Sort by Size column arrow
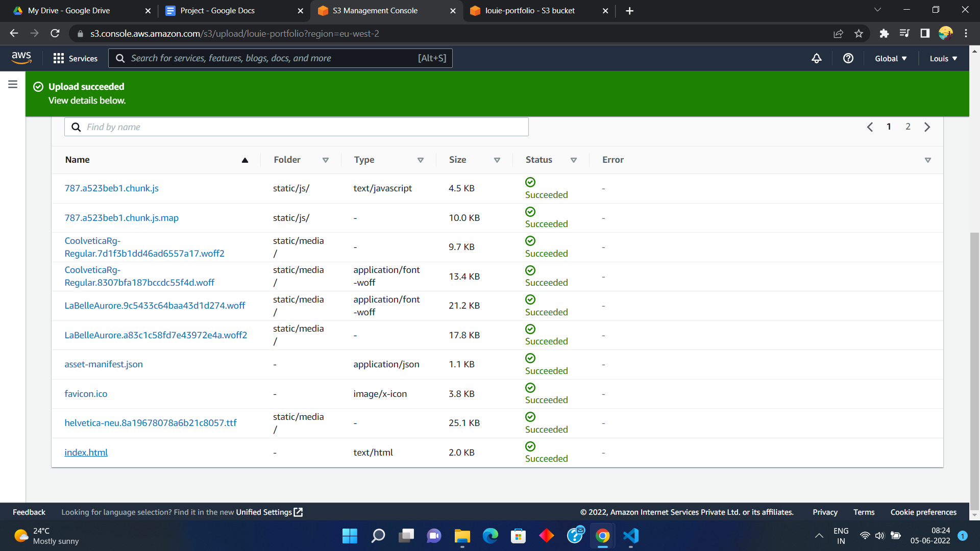This screenshot has width=980, height=551. click(x=497, y=160)
